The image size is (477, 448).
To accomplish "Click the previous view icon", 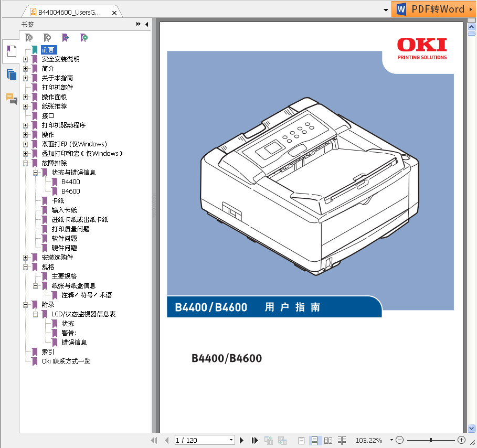I will [268, 440].
